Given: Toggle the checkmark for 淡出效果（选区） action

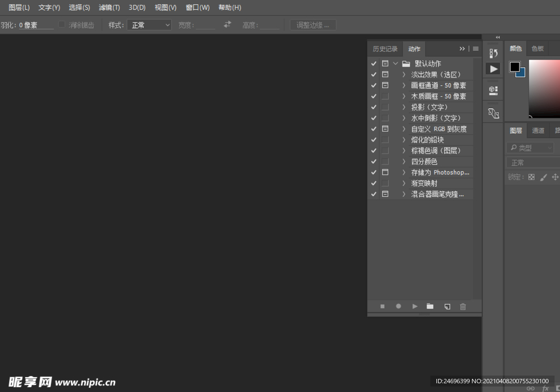Looking at the screenshot, I should point(374,74).
